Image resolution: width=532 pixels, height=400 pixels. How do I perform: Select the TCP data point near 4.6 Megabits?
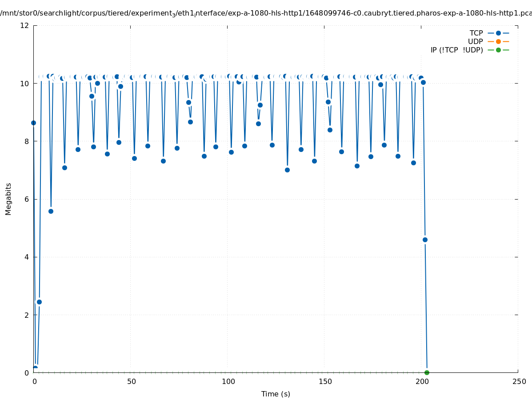click(x=425, y=240)
